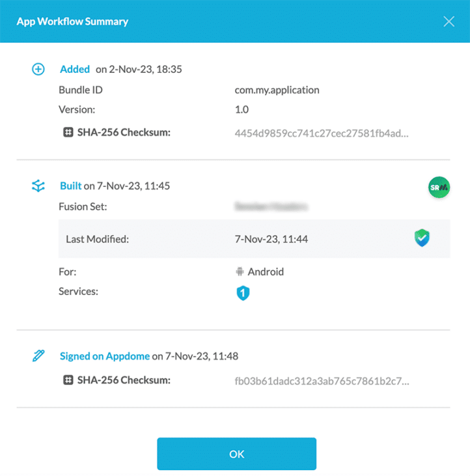Select the Last Modified row
This screenshot has width=470, height=476.
(254, 239)
